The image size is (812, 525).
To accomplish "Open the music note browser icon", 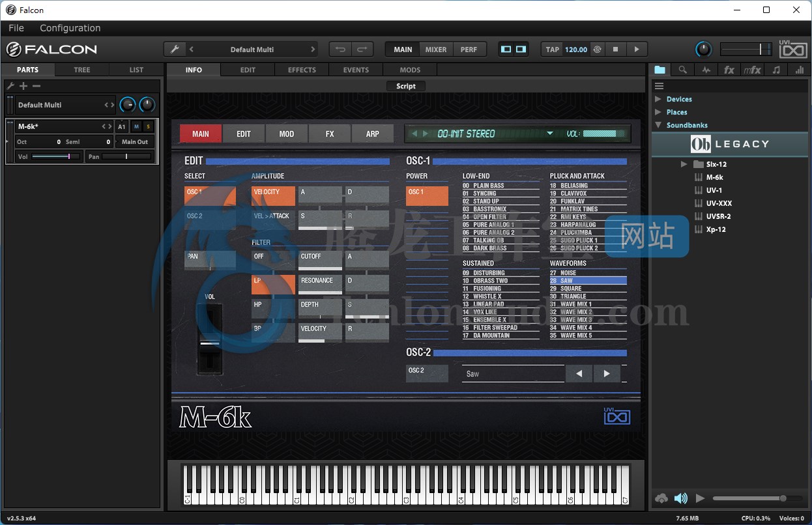I will coord(776,70).
